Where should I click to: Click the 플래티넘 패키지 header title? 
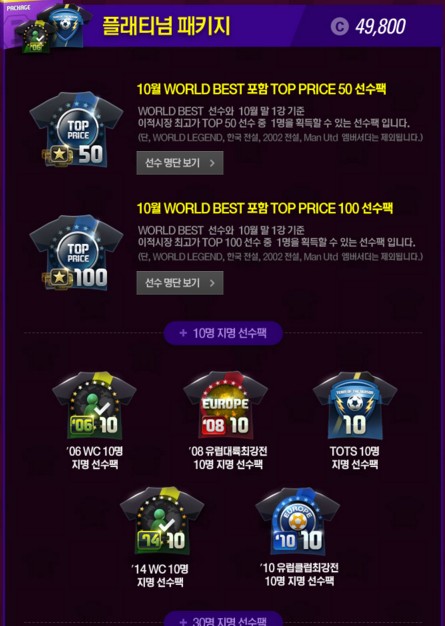tap(166, 26)
